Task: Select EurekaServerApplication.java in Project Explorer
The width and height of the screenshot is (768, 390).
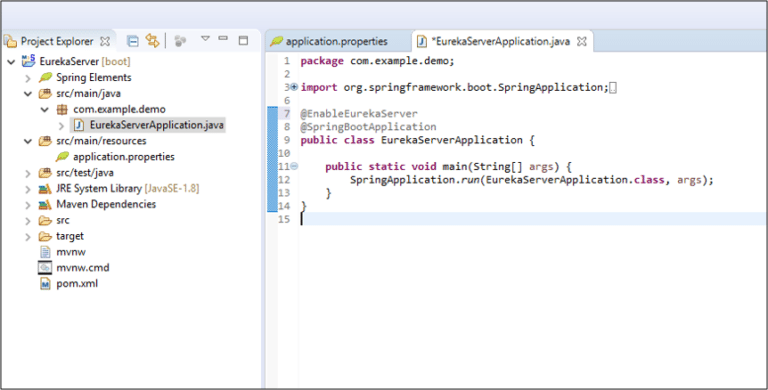Action: (x=156, y=125)
